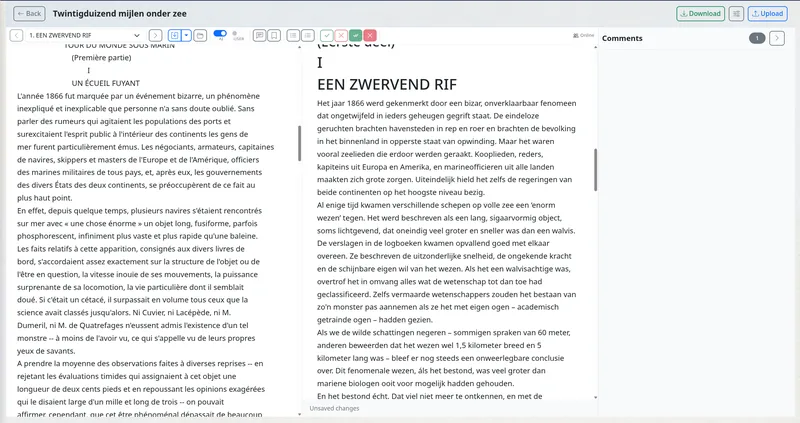
Task: Download the translation document
Action: click(x=701, y=14)
